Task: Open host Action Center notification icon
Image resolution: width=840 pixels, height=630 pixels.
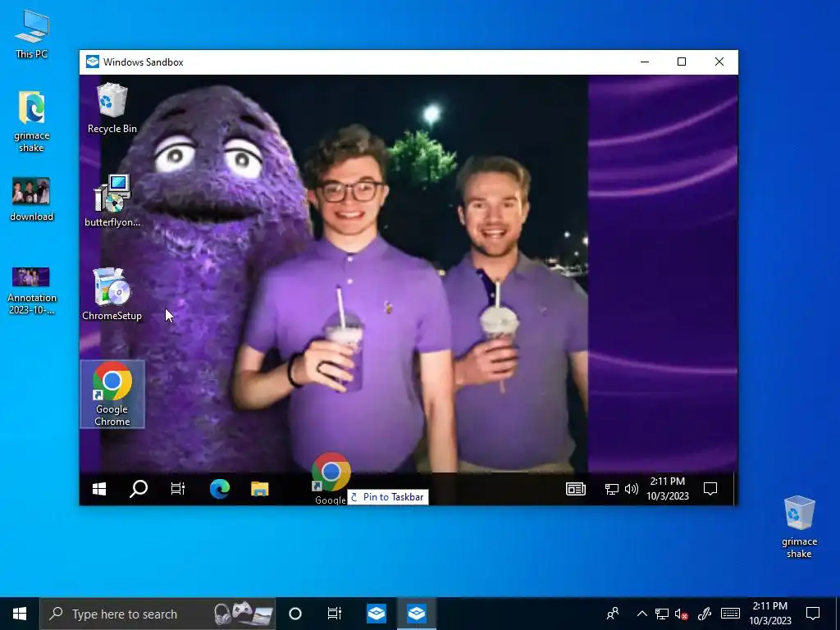Action: coord(813,614)
